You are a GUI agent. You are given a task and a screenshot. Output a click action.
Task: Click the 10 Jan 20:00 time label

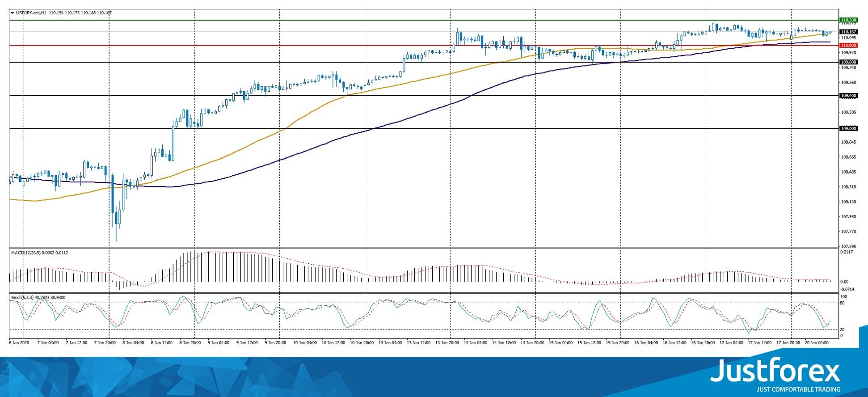coord(362,343)
